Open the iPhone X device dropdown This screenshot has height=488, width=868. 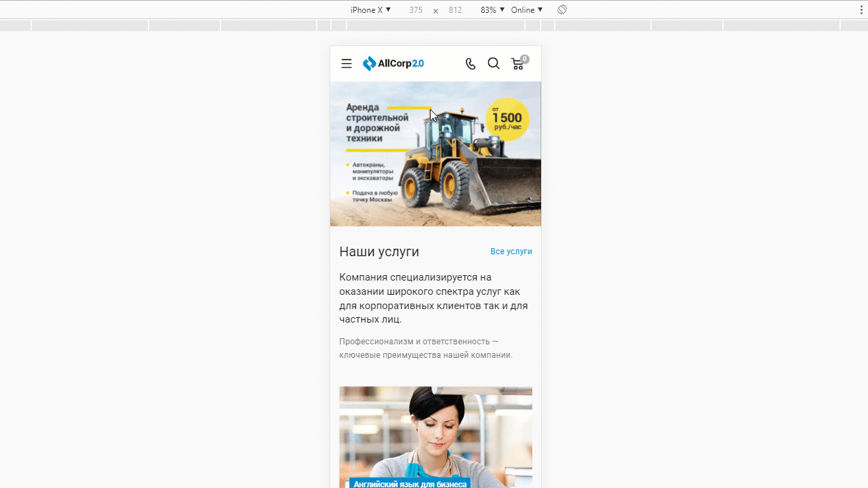pyautogui.click(x=370, y=9)
